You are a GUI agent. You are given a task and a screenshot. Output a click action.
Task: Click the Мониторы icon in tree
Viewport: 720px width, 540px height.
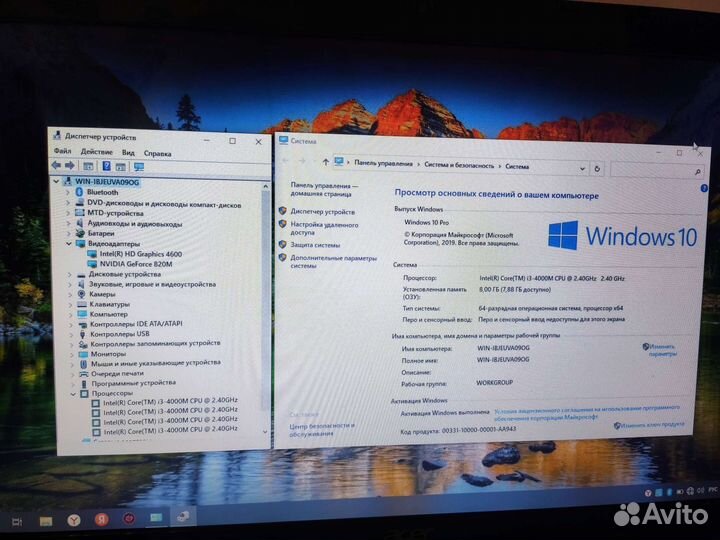tap(83, 354)
